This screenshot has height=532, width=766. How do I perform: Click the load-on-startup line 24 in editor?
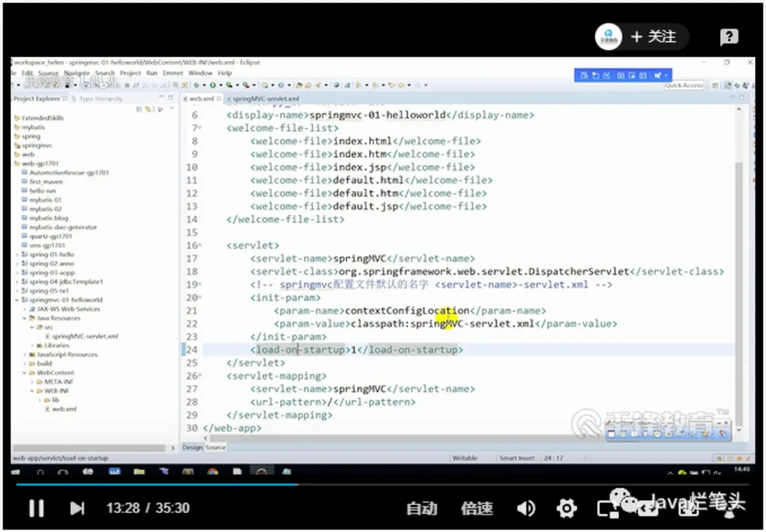[468, 350]
